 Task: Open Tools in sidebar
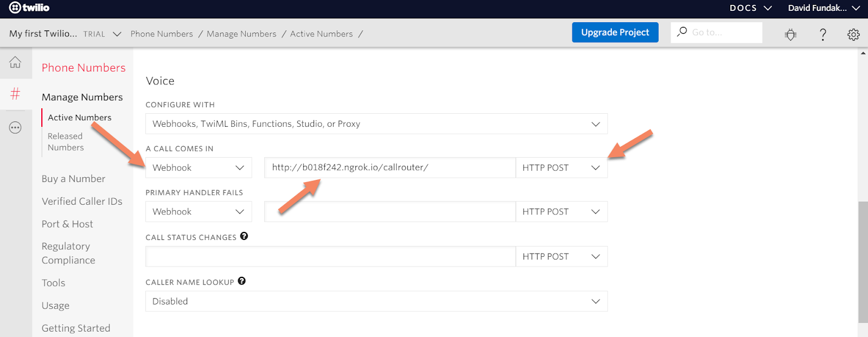[53, 283]
